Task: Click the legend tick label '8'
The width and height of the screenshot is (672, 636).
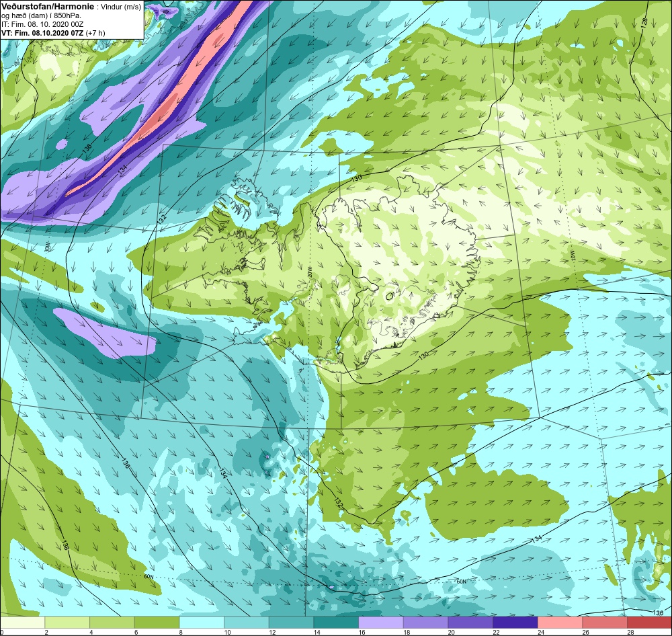Action: pos(180,632)
